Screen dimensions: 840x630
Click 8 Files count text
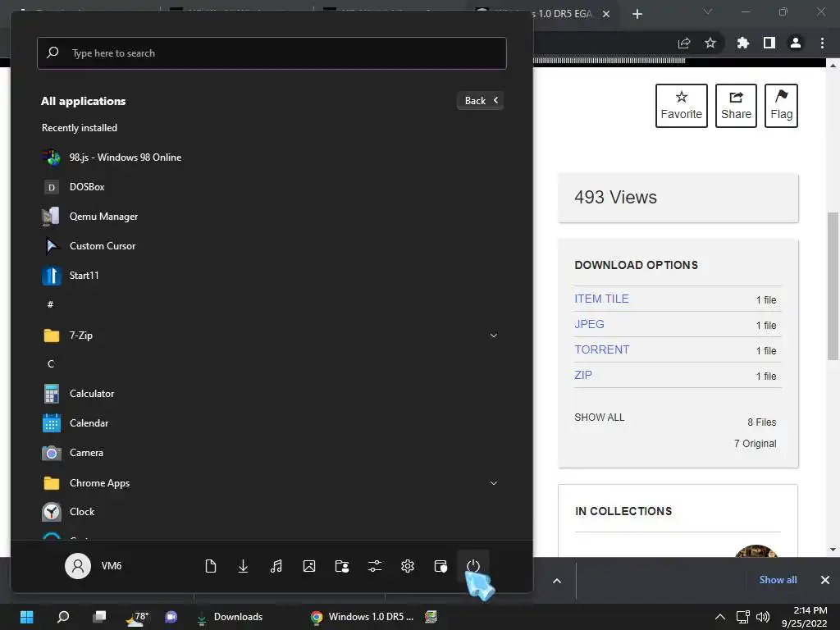pyautogui.click(x=762, y=422)
